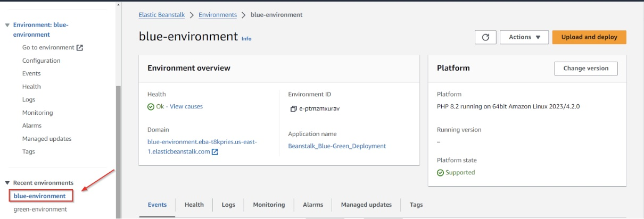The image size is (644, 219).
Task: Select the Monitoring tab
Action: pyautogui.click(x=269, y=205)
